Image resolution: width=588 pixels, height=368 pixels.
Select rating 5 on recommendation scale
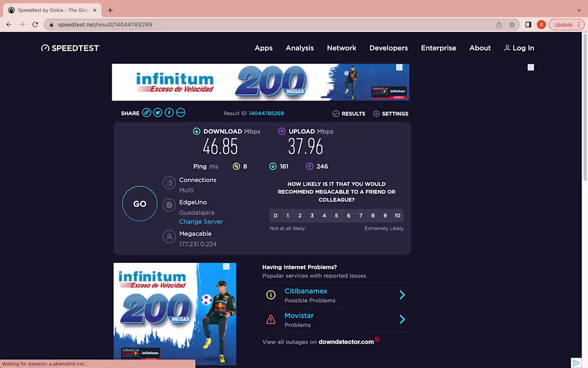coord(336,216)
